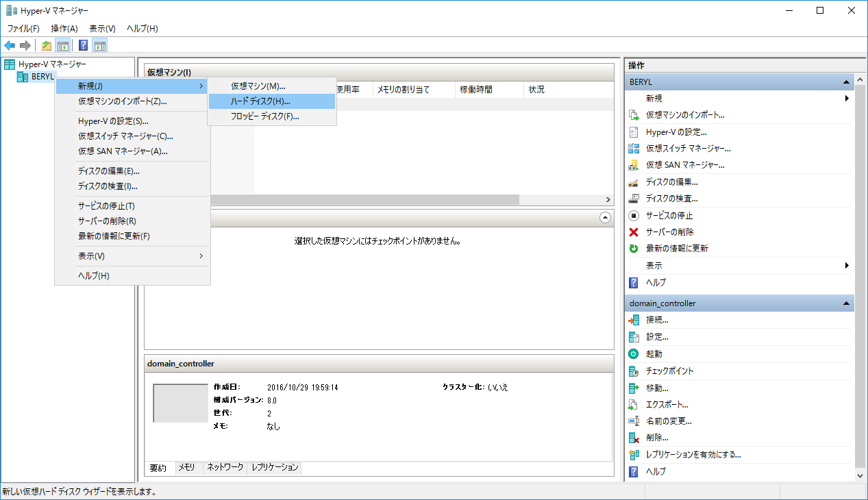The height and width of the screenshot is (500, 868).
Task: Click the Up one level folder icon
Action: click(x=46, y=46)
